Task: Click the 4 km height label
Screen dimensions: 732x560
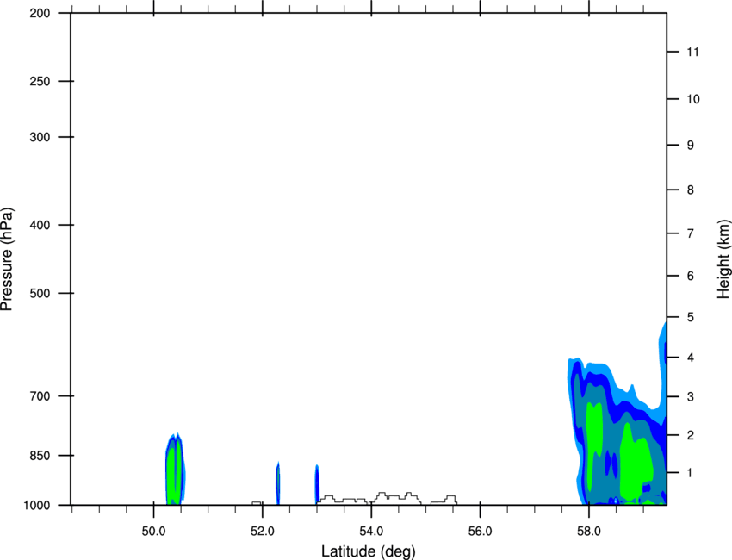Action: pyautogui.click(x=691, y=358)
